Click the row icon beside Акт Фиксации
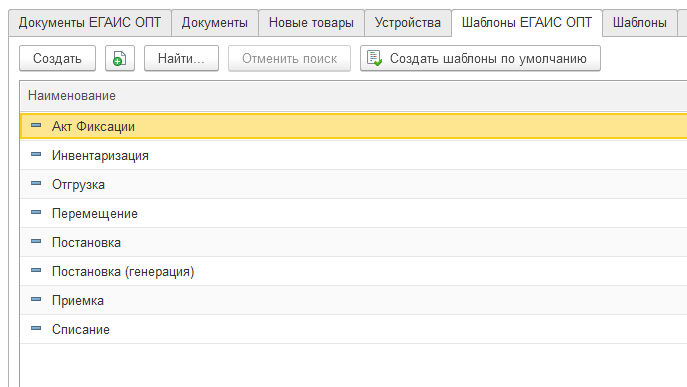Image resolution: width=687 pixels, height=387 pixels. coord(36,126)
